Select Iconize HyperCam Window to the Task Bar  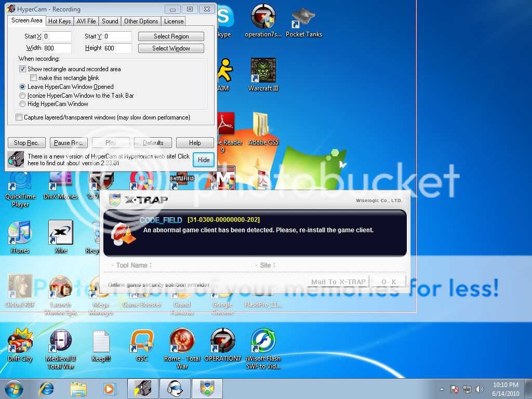pyautogui.click(x=22, y=96)
